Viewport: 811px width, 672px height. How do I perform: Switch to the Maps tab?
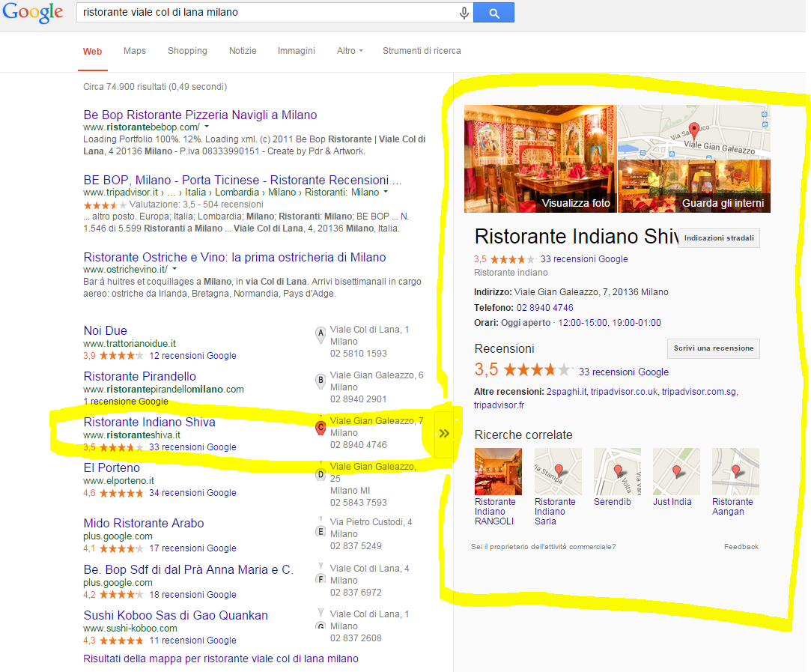135,51
